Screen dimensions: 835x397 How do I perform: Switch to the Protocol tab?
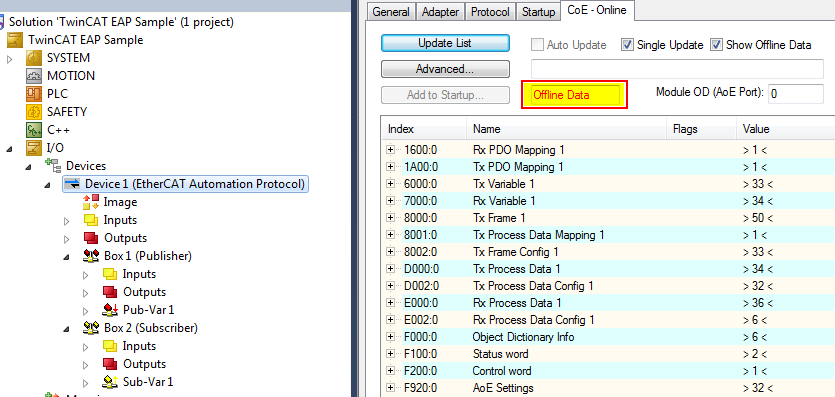tap(490, 12)
